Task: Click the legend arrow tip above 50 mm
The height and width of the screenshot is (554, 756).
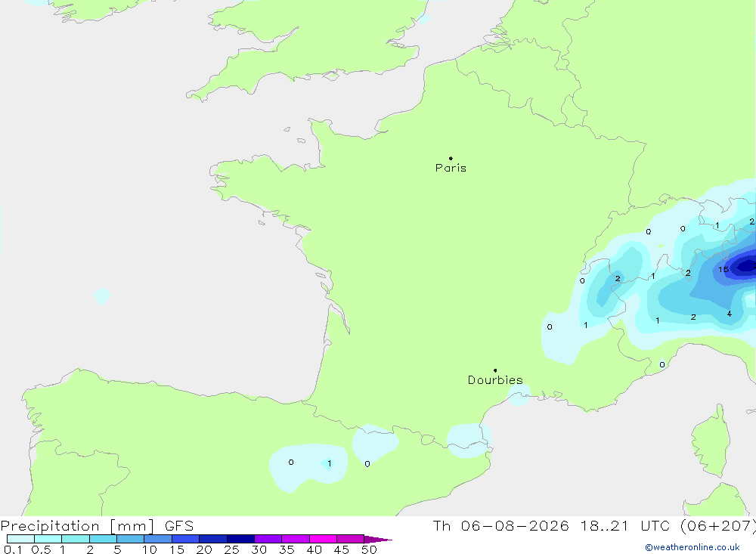Action: tap(379, 540)
